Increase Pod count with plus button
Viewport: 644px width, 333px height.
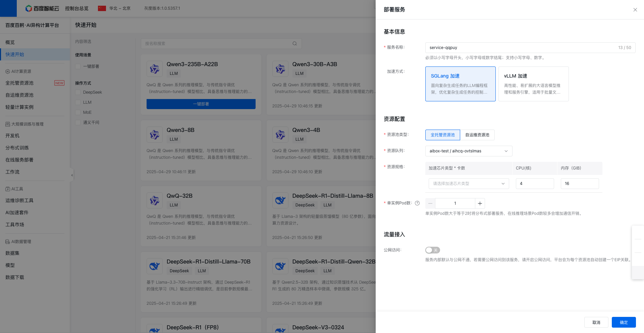pyautogui.click(x=480, y=203)
